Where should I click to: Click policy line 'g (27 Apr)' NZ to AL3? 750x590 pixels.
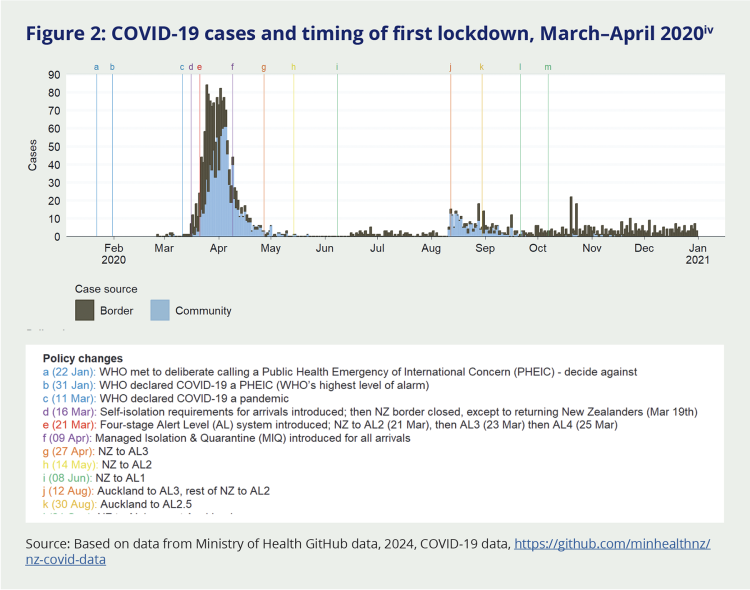point(96,451)
